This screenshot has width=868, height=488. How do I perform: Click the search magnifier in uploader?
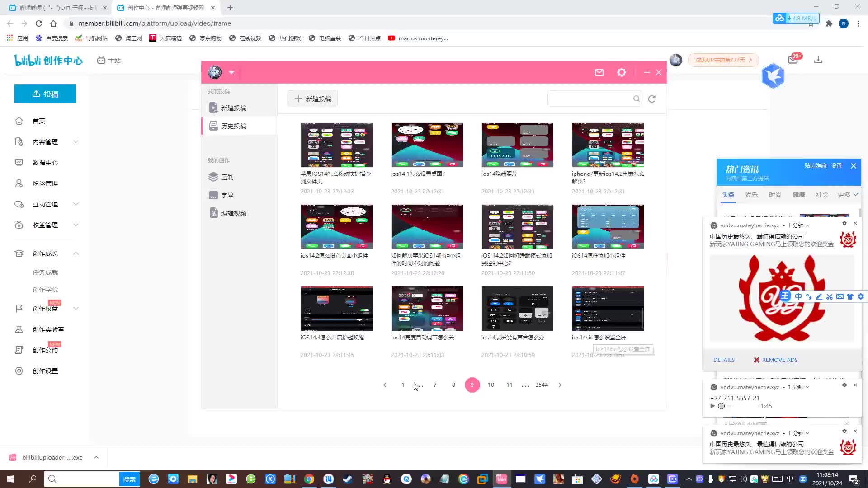click(x=636, y=99)
